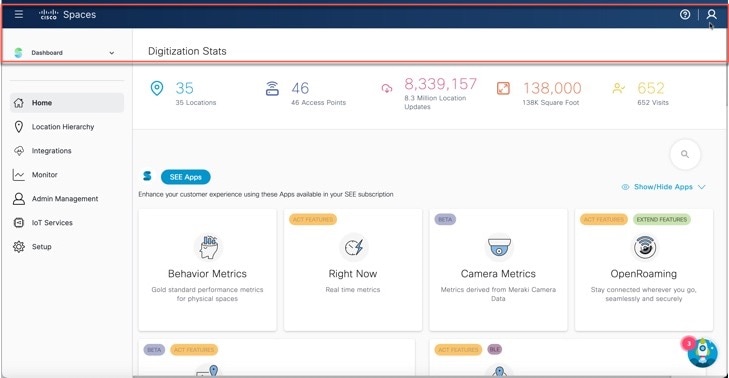Click the Monitor chart icon
Image resolution: width=729 pixels, height=378 pixels.
tap(19, 175)
